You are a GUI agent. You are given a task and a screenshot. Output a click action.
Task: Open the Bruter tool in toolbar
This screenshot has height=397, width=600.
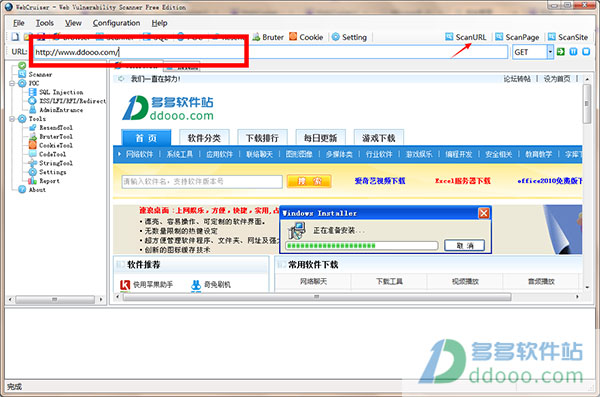click(268, 37)
